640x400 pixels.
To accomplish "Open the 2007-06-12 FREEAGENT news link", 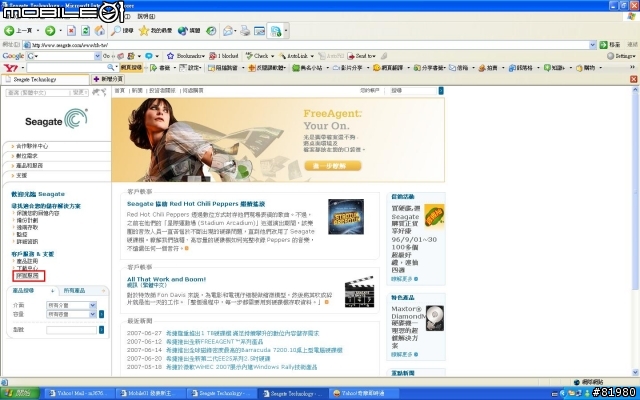I will [214, 341].
